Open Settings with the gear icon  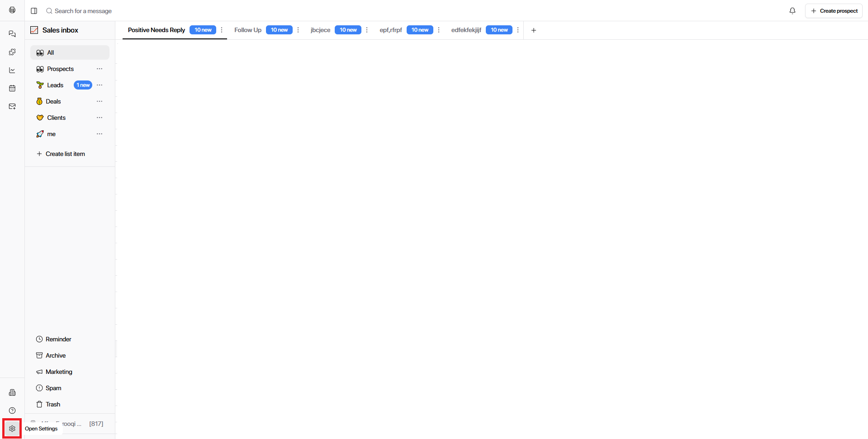12,429
